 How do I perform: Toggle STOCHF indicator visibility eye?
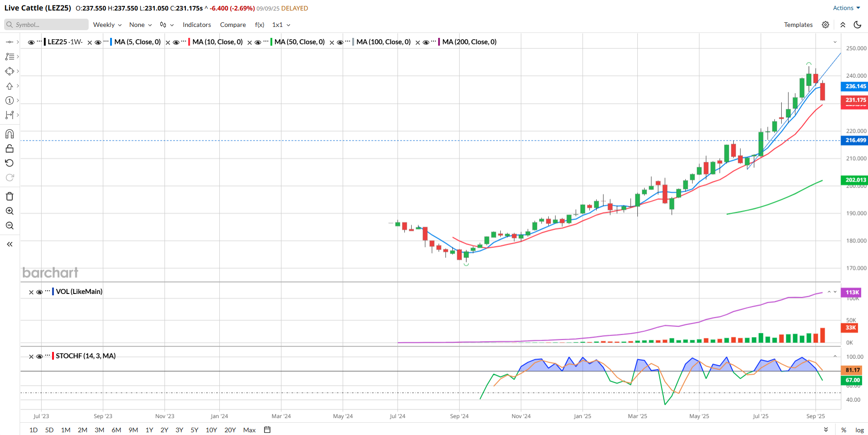pyautogui.click(x=39, y=356)
